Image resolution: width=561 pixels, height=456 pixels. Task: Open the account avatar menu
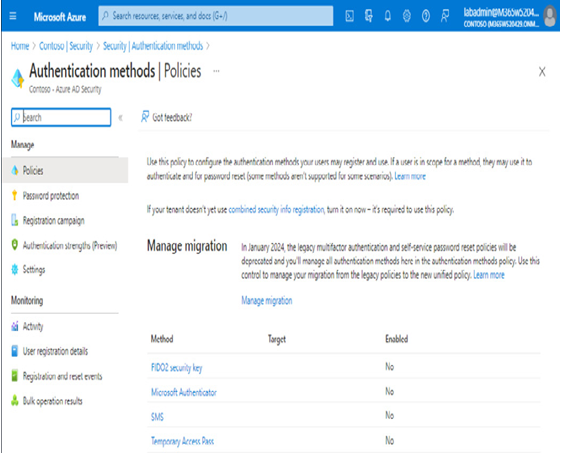(550, 16)
